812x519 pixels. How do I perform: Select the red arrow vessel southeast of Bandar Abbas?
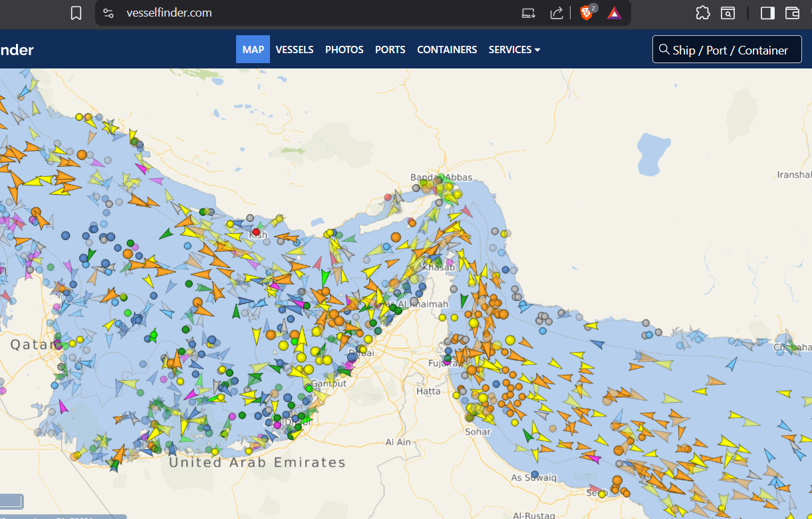(466, 211)
